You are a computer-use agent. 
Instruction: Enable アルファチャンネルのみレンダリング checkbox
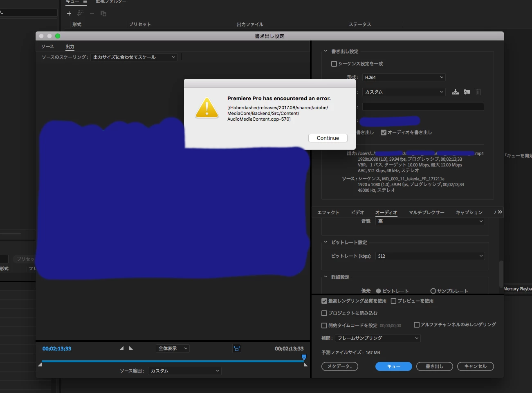pyautogui.click(x=417, y=325)
